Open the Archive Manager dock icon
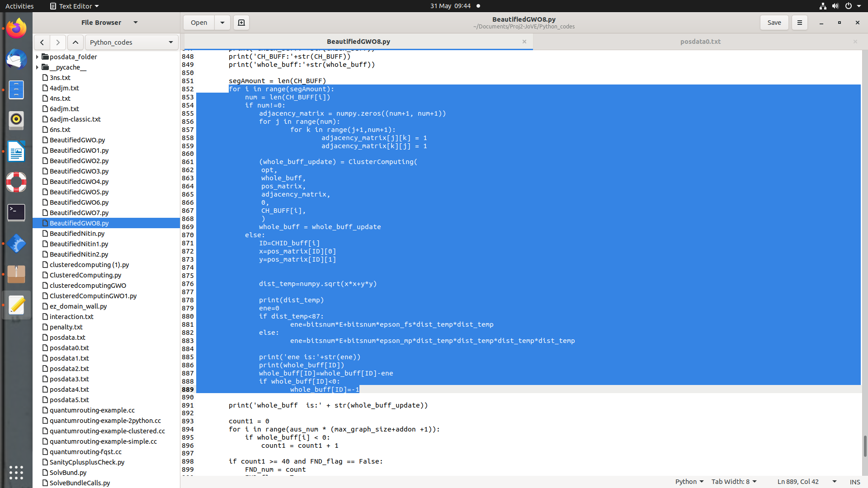This screenshot has height=488, width=868. tap(16, 274)
